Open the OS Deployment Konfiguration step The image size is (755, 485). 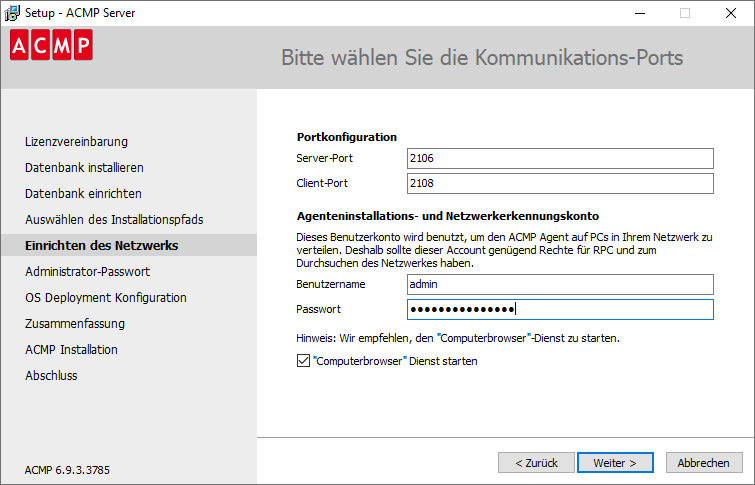coord(106,298)
